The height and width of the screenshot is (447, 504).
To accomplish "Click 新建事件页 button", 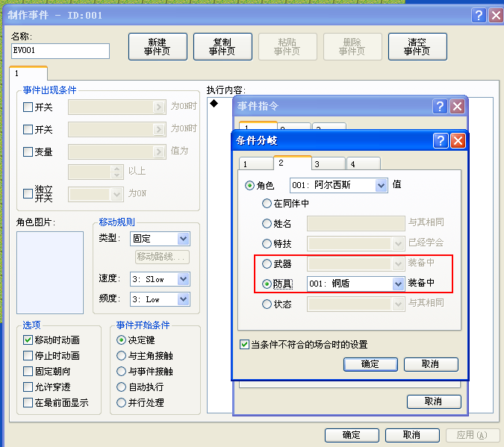I will tap(158, 46).
